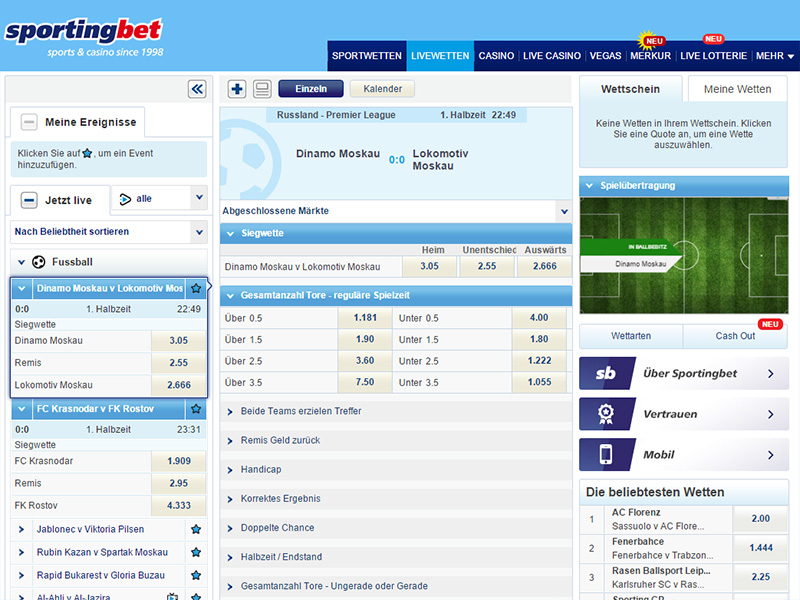Select Fenerbahce popular bet odds 1.444

[x=760, y=548]
